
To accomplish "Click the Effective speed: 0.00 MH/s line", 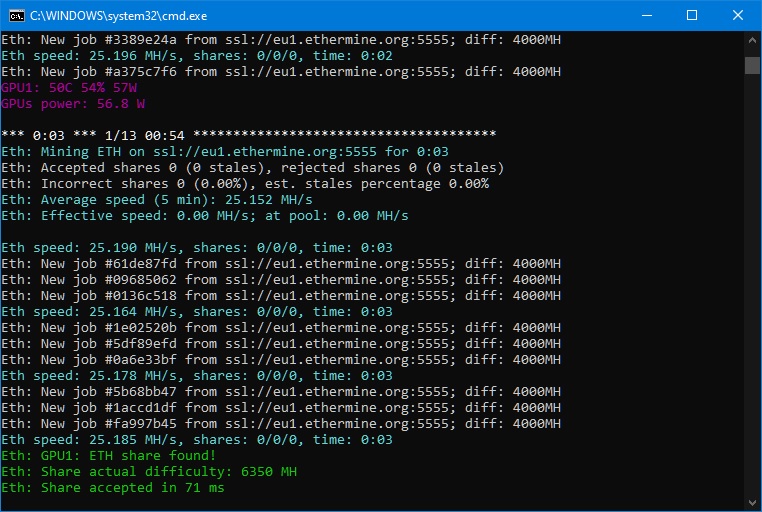I will (x=205, y=216).
